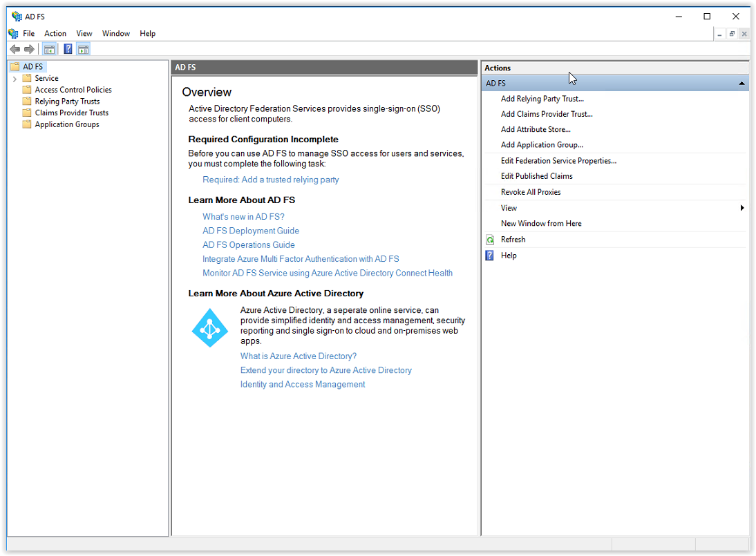Collapse the AD FS section in Actions
This screenshot has height=556, width=756.
point(741,84)
